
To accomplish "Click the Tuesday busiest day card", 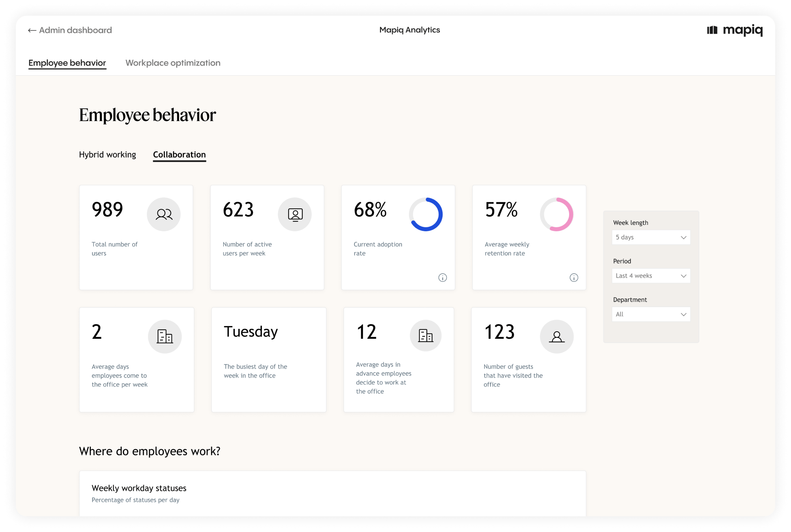I will (x=269, y=359).
